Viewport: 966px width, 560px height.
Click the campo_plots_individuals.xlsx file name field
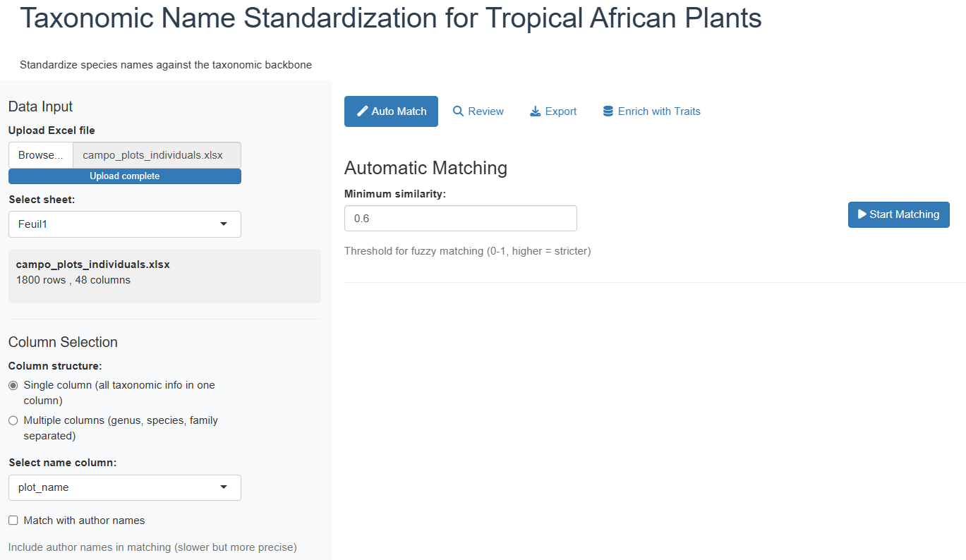pyautogui.click(x=156, y=155)
